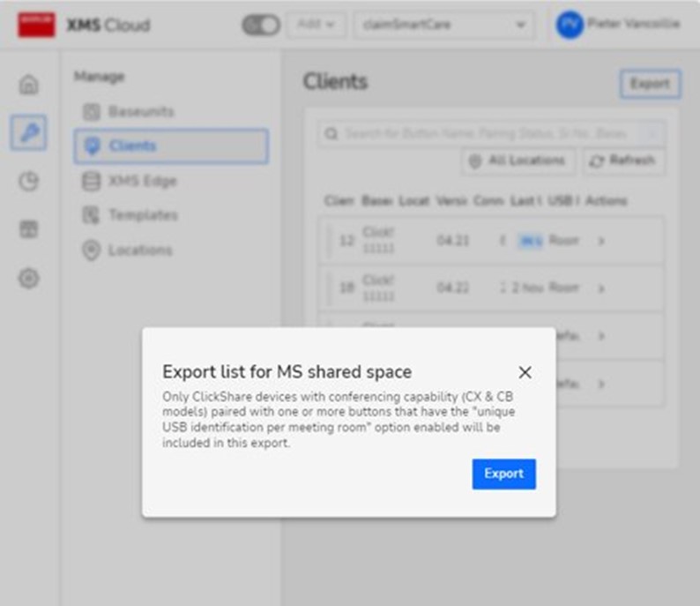Click the Locations pin icon

click(92, 251)
